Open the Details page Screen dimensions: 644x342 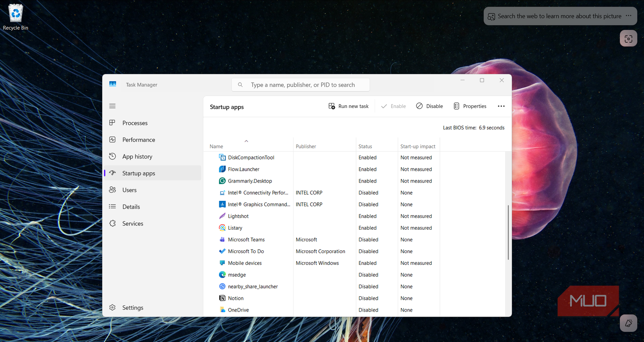click(153, 207)
